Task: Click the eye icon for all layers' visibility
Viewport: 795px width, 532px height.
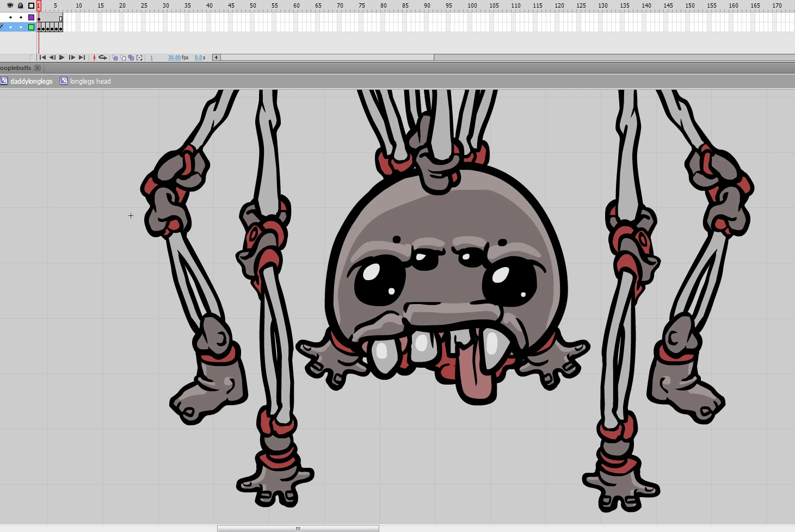Action: (x=10, y=5)
